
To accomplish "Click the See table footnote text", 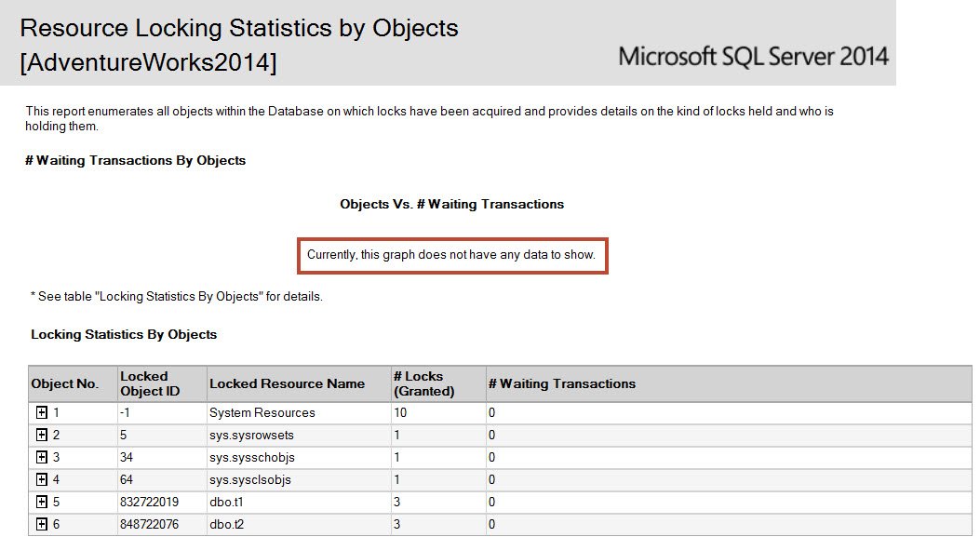I will coord(177,296).
